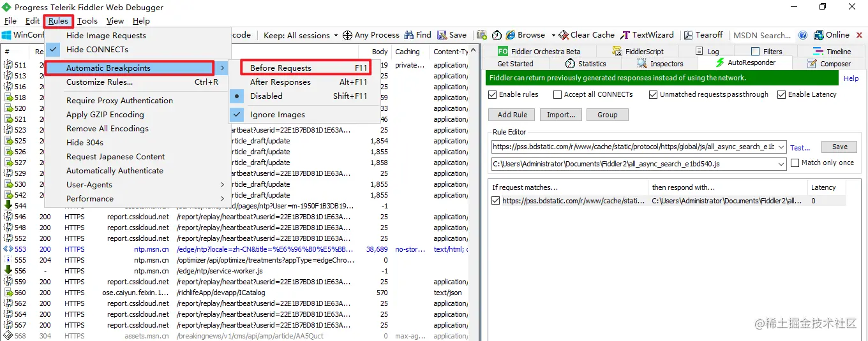The width and height of the screenshot is (868, 341).
Task: Select Hide Image Requests menu item
Action: (138, 36)
